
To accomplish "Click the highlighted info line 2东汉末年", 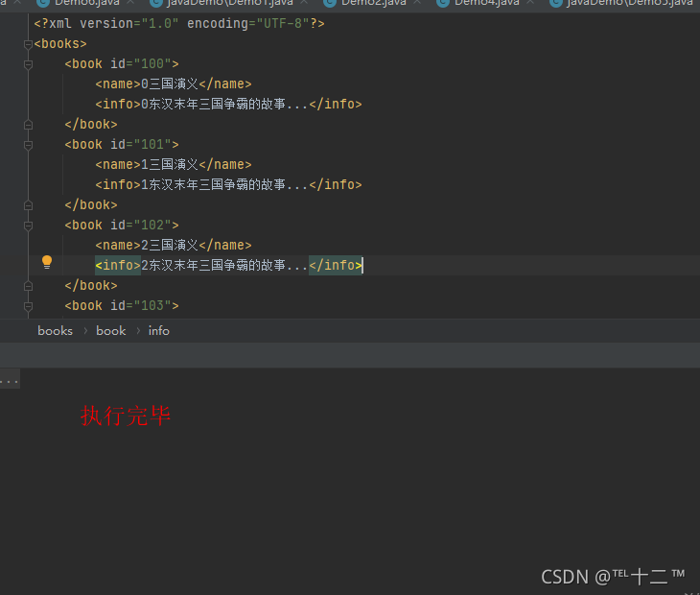I will 228,265.
